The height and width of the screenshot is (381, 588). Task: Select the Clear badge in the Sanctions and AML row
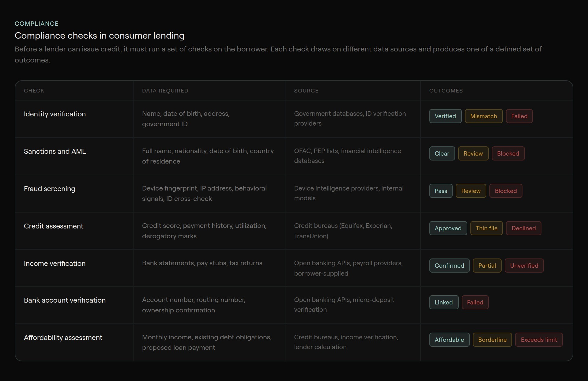tap(442, 153)
